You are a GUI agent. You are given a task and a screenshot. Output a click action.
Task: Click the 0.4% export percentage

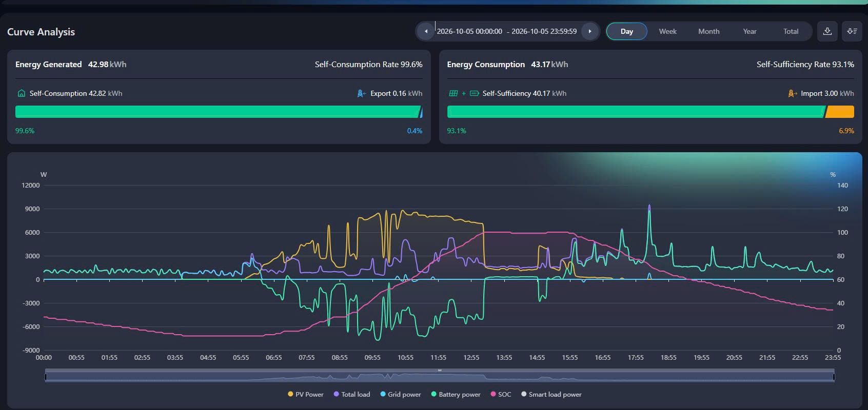[415, 131]
